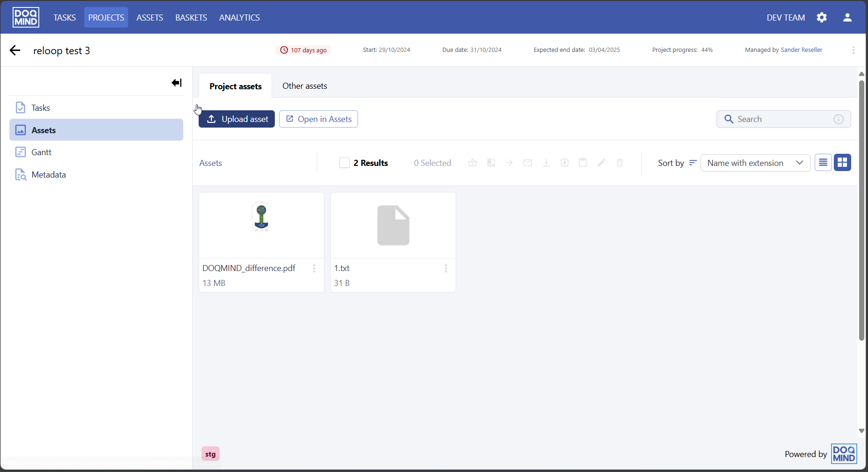Open the Name with extension sort dropdown

coord(755,163)
